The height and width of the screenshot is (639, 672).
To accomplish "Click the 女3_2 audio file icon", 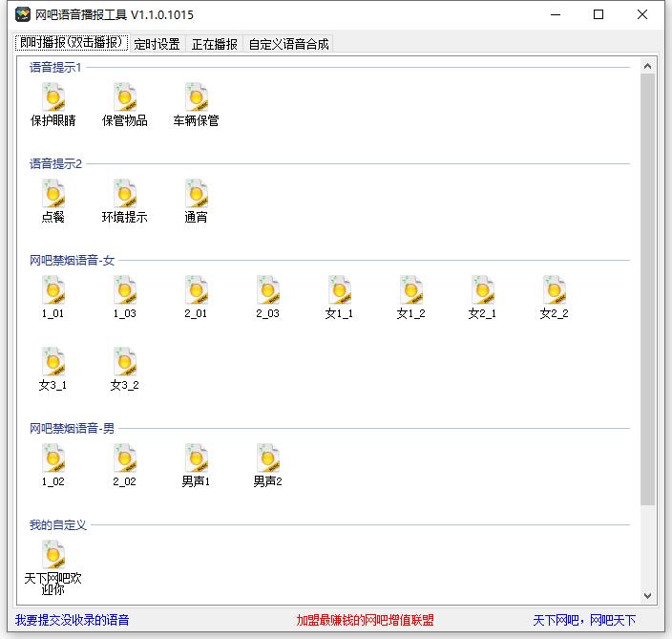I will (125, 363).
